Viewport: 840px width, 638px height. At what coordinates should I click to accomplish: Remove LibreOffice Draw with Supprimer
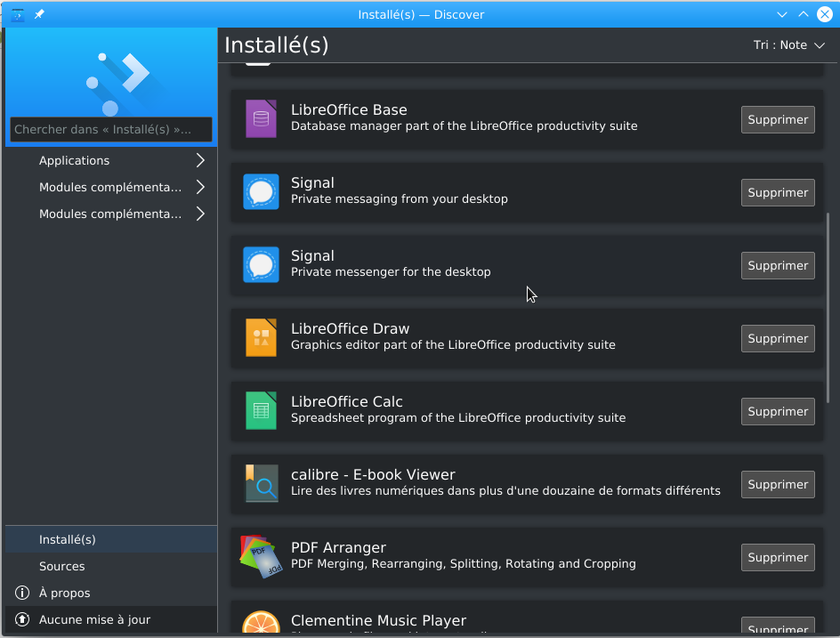pos(778,338)
